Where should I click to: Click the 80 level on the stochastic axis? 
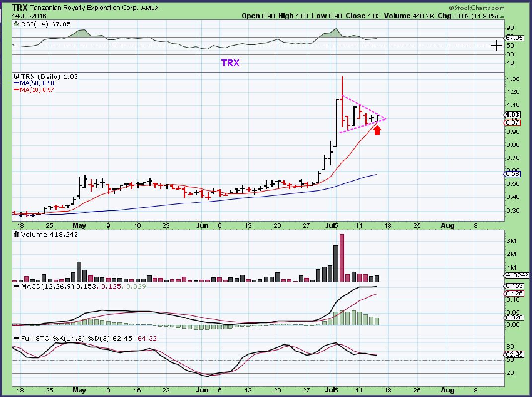(x=510, y=347)
